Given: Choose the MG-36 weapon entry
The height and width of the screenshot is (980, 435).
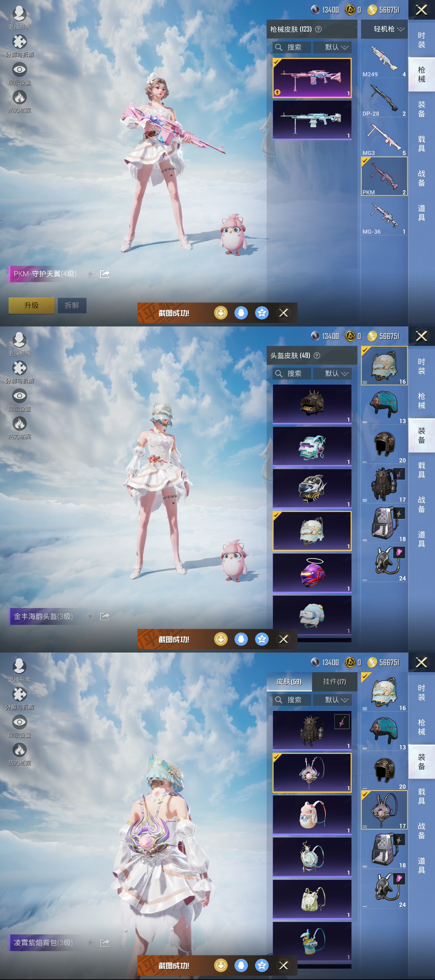Looking at the screenshot, I should pos(384,216).
